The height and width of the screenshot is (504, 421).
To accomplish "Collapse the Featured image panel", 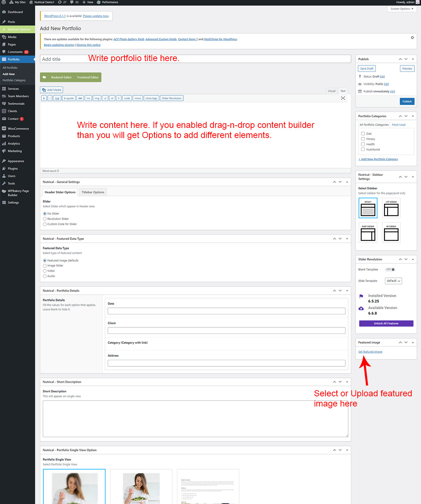I will pos(413,343).
